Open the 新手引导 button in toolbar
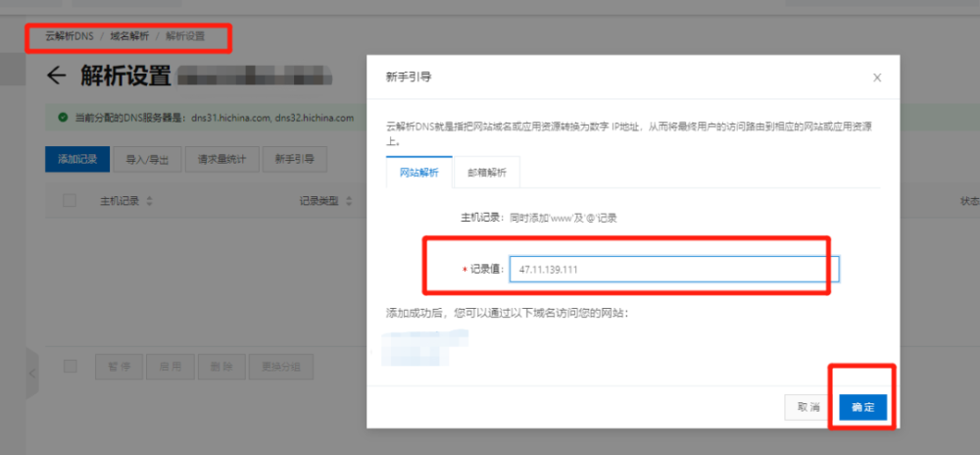The width and height of the screenshot is (980, 455). pos(294,160)
